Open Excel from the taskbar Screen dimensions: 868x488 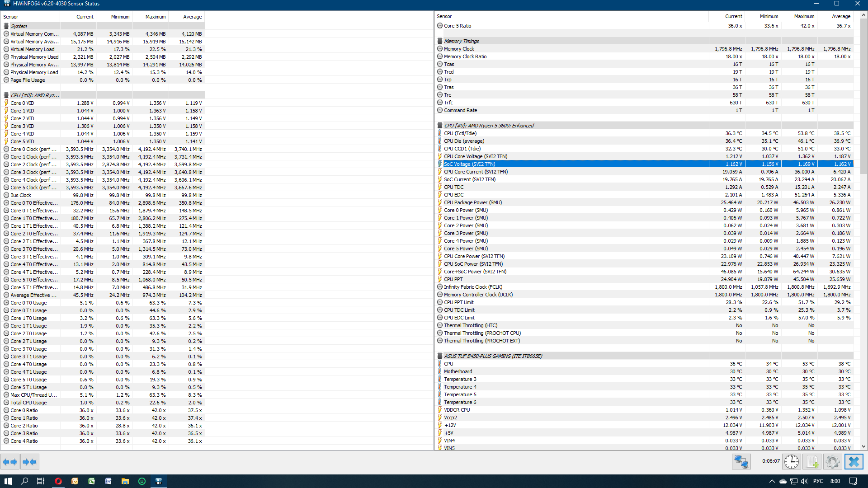point(91,481)
